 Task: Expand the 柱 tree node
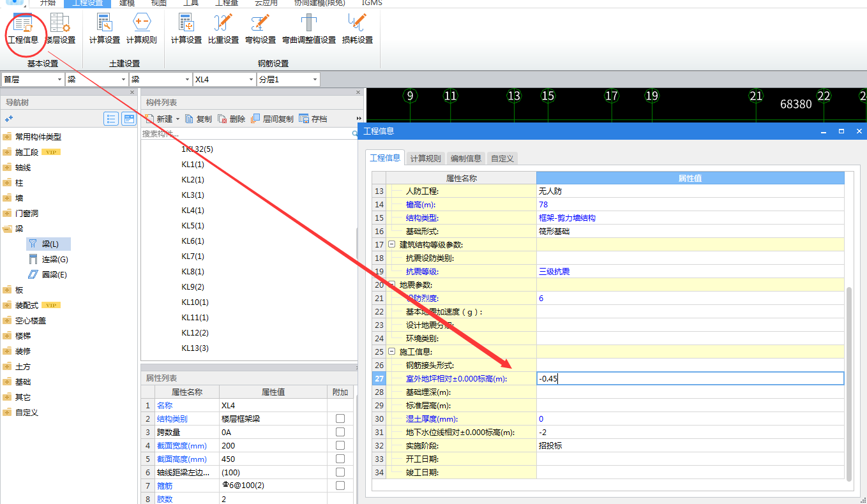(x=7, y=182)
